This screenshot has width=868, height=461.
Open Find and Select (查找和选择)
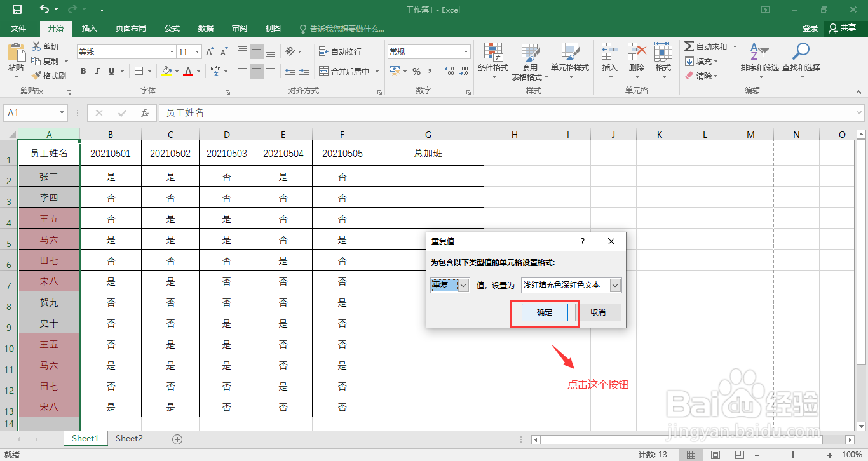801,60
